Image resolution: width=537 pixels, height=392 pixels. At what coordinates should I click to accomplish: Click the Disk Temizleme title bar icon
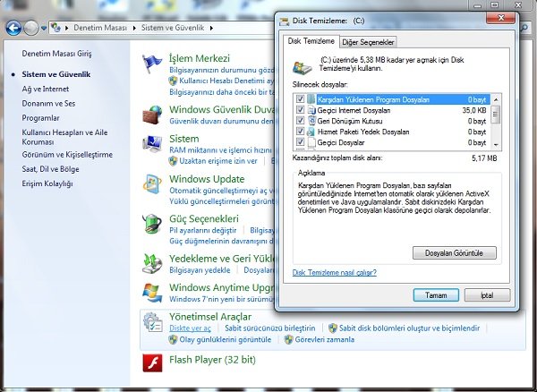click(285, 21)
